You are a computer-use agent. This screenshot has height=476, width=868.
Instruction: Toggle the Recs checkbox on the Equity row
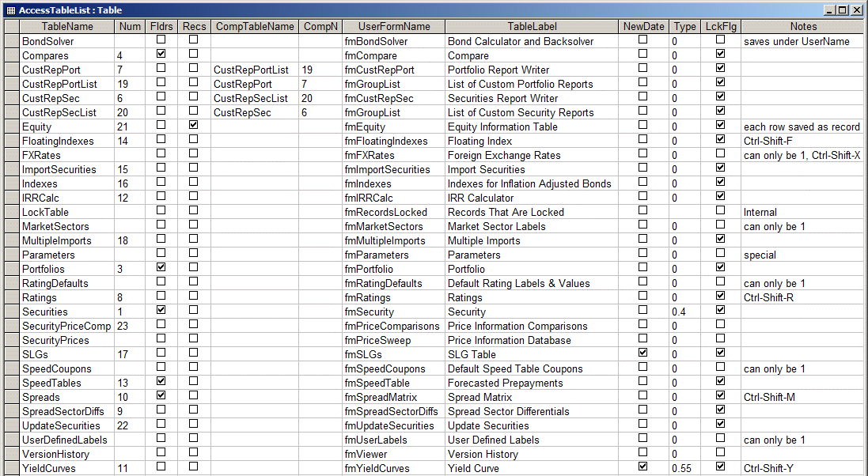[x=194, y=127]
